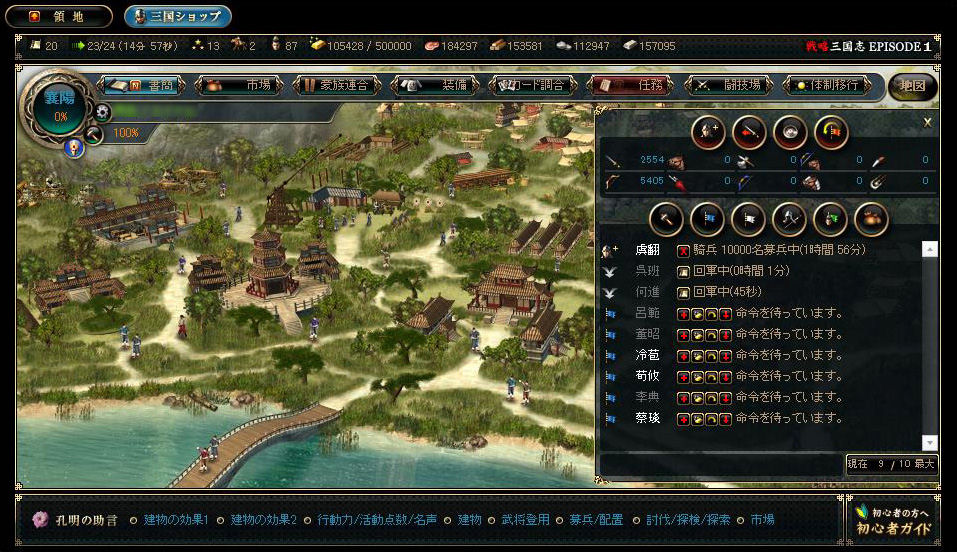Screen dimensions: 957x552
Task: Close the army panel with X
Action: (927, 122)
